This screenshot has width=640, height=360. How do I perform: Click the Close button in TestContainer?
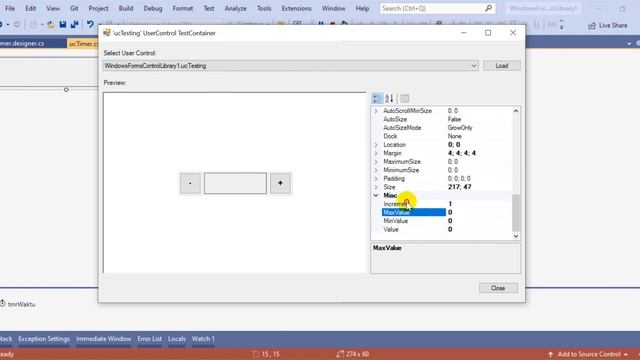pos(498,288)
